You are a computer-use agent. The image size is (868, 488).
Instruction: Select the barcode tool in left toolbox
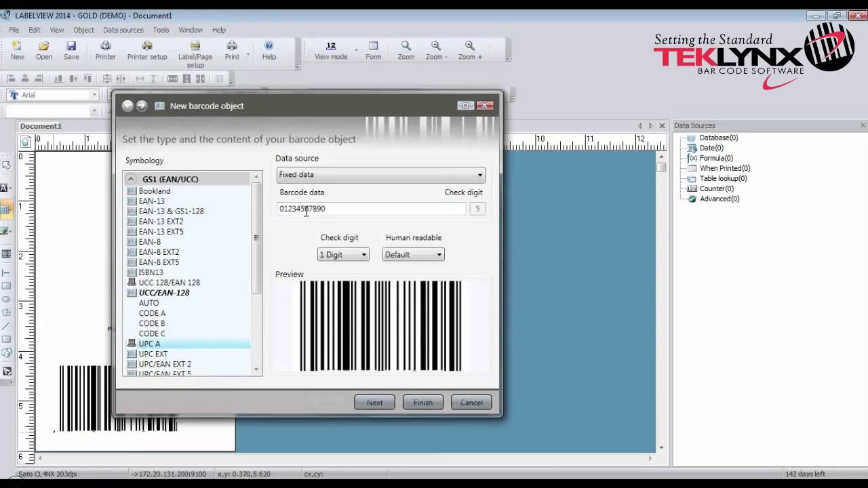pos(6,210)
